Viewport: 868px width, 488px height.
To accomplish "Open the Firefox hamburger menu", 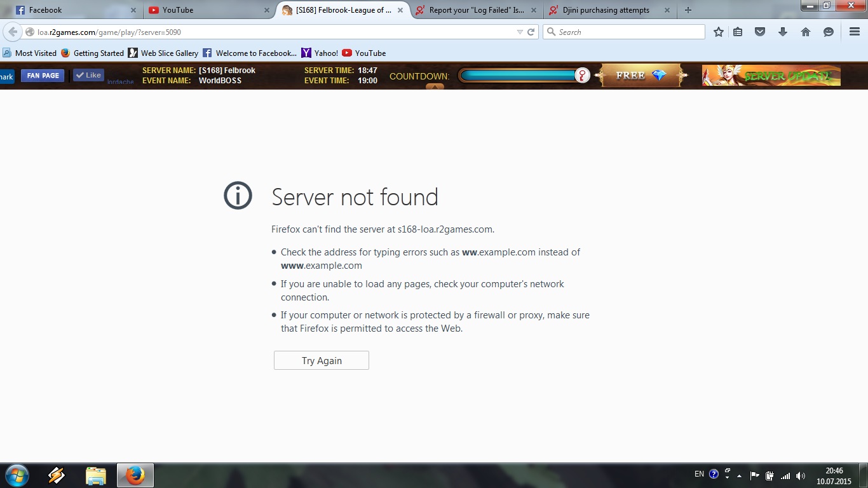I will [855, 32].
